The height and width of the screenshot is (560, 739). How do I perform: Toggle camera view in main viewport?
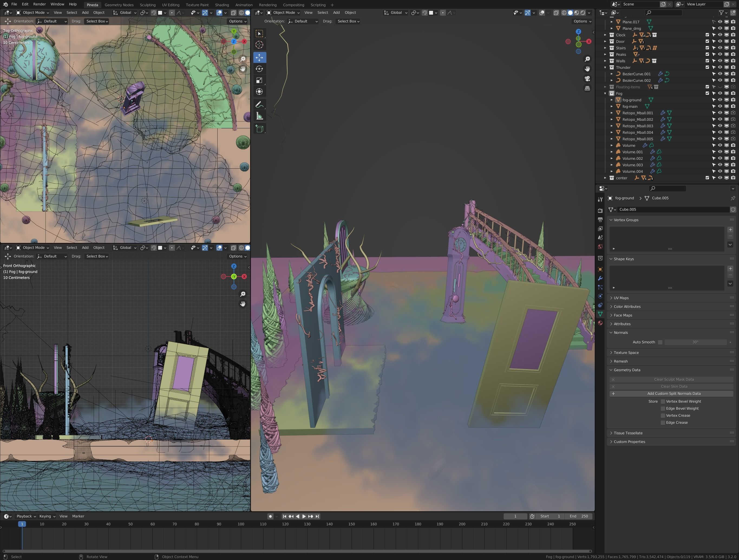[x=587, y=79]
